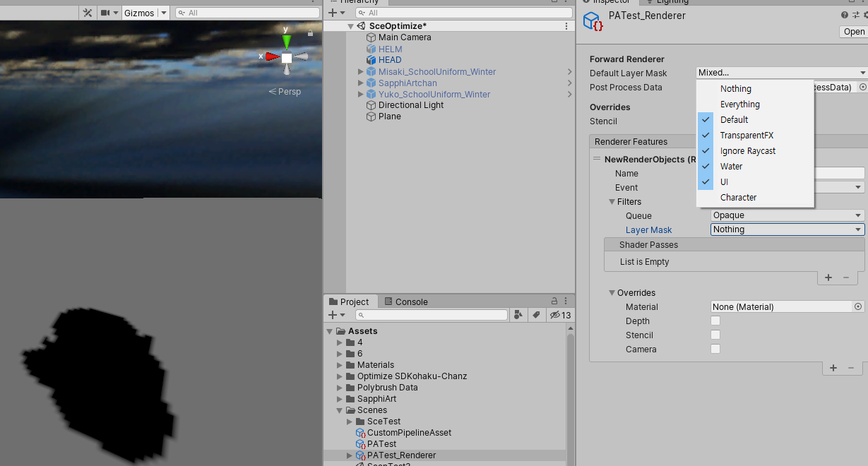Open the Inspector help icon
The height and width of the screenshot is (466, 868).
[x=844, y=15]
